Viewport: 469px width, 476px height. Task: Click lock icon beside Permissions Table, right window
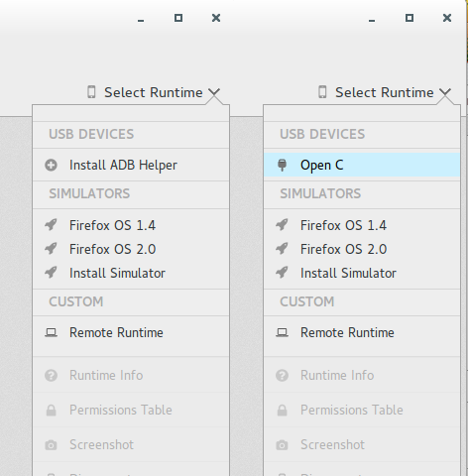pos(282,411)
